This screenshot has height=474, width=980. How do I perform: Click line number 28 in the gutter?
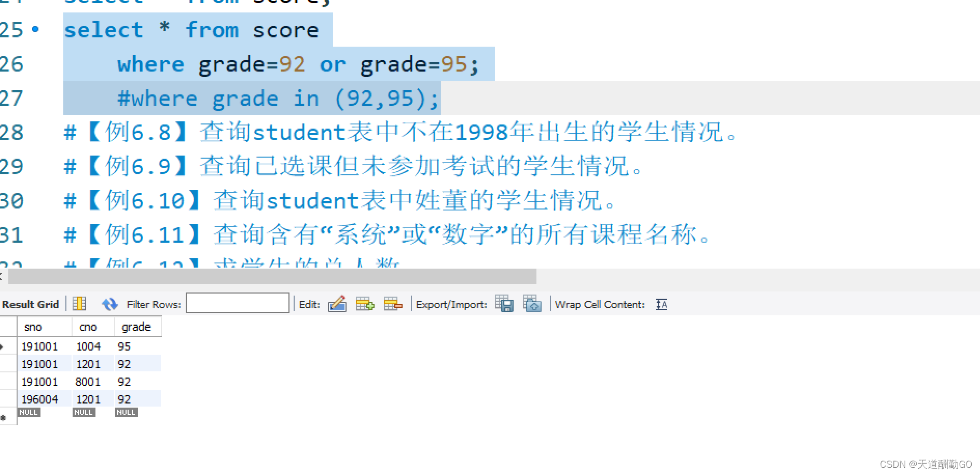11,132
